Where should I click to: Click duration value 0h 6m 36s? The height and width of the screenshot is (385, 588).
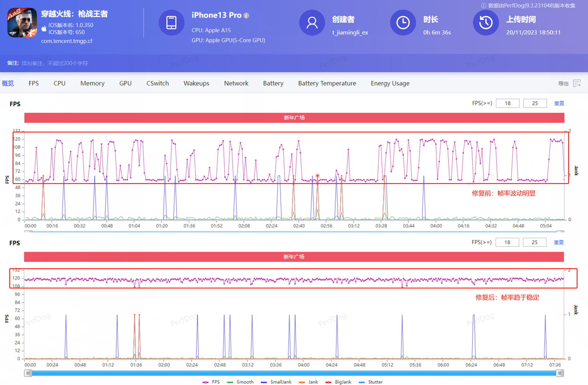pos(437,32)
